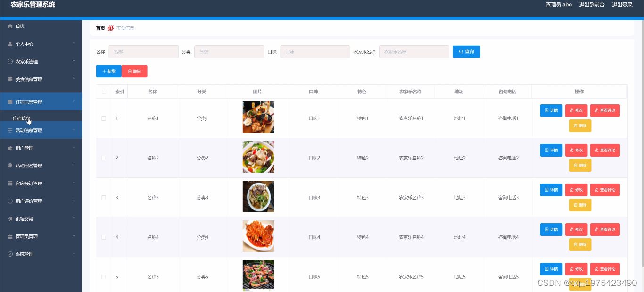Click the grid icon beside 客房预订管理
Viewport: 644px width, 292px height.
(x=10, y=183)
